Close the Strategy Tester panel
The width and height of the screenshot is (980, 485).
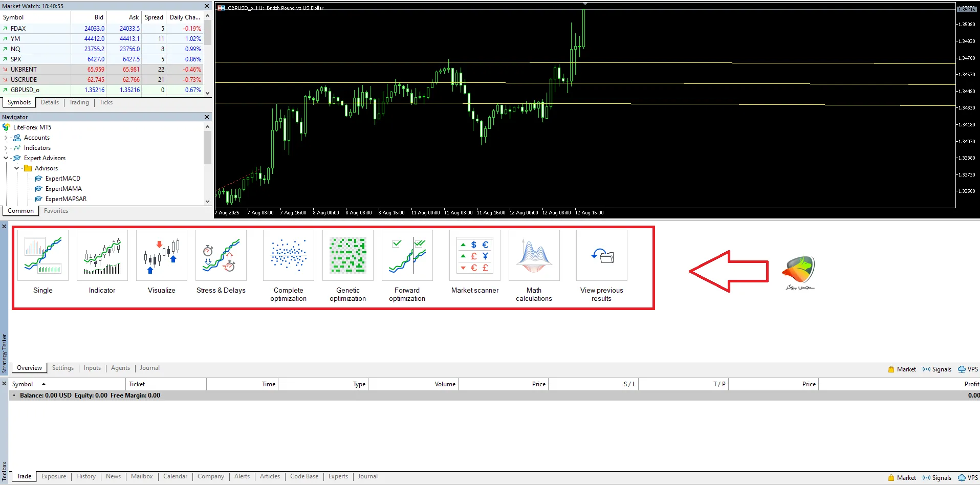tap(4, 226)
